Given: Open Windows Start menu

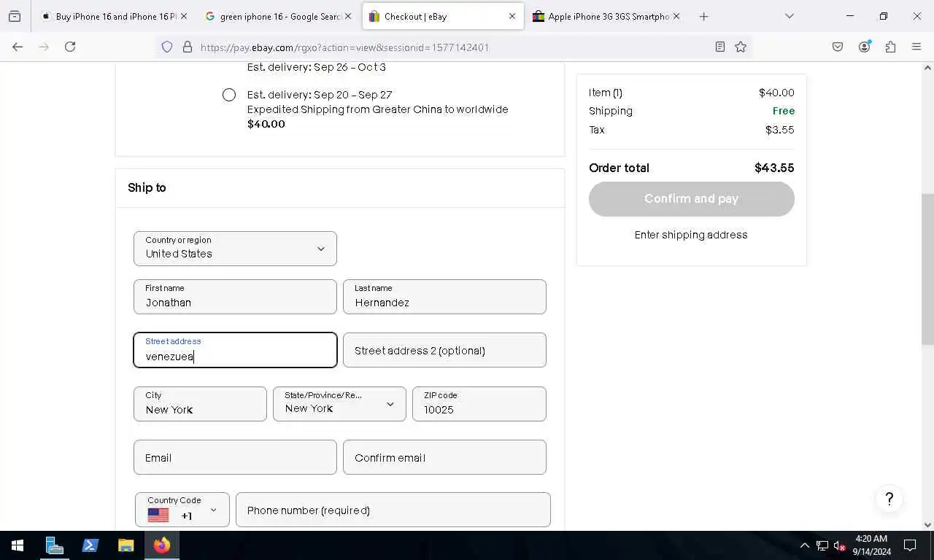Looking at the screenshot, I should point(18,545).
